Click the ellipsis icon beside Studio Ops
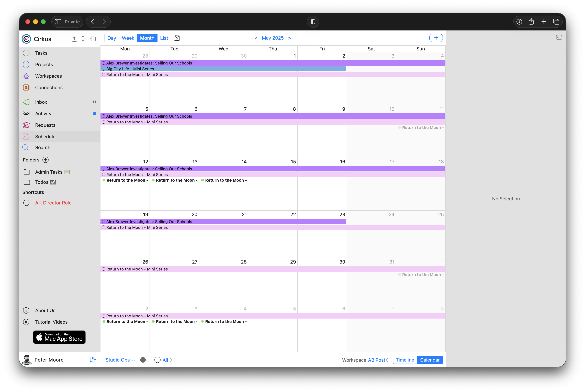585x392 pixels. coord(143,360)
